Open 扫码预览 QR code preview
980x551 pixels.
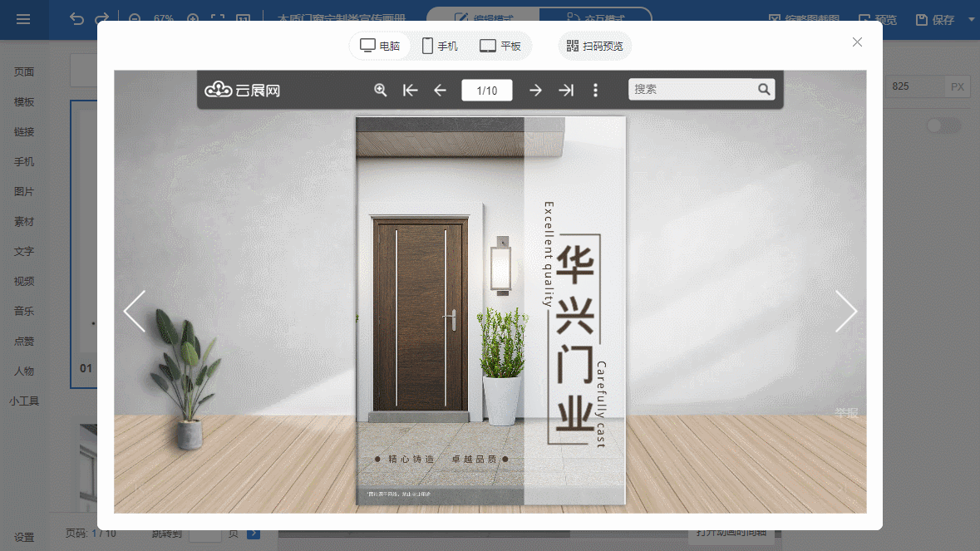594,46
